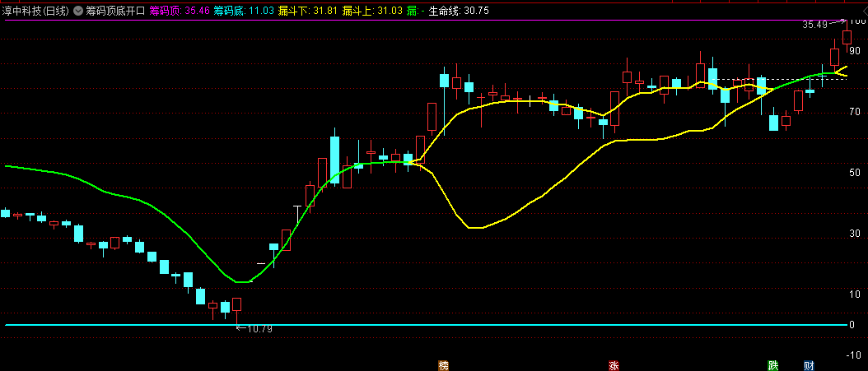Click the -10 axis scale label
The height and width of the screenshot is (371, 868).
(853, 355)
